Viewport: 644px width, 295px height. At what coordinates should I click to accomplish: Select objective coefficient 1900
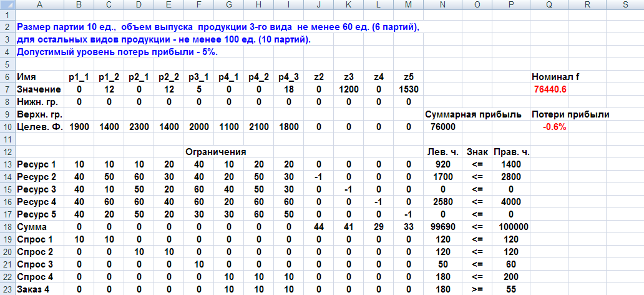(79, 127)
